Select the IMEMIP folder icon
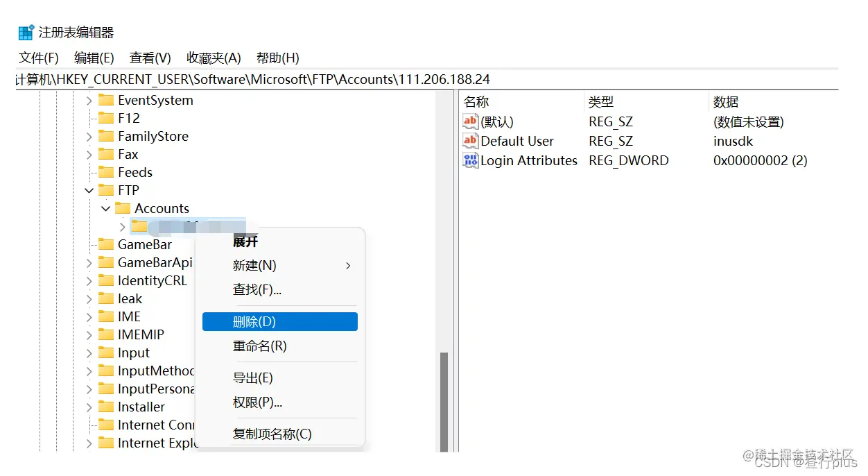The height and width of the screenshot is (476, 868). click(x=106, y=334)
